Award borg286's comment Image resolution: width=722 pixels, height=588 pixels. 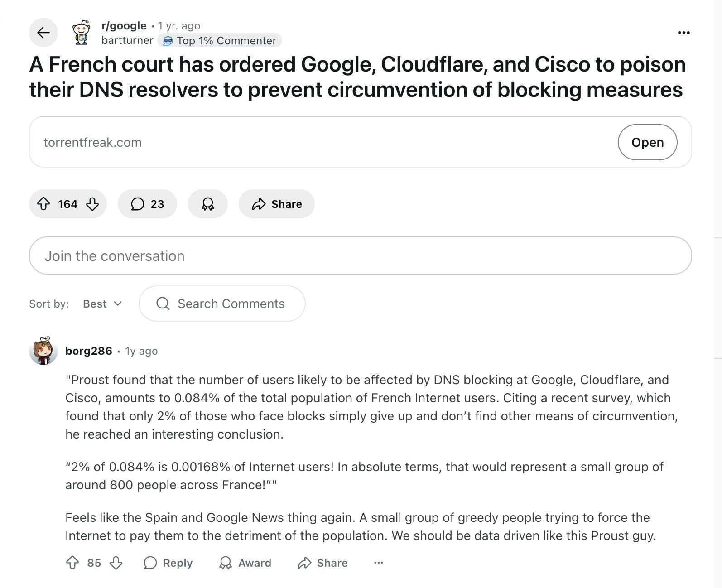(x=245, y=563)
